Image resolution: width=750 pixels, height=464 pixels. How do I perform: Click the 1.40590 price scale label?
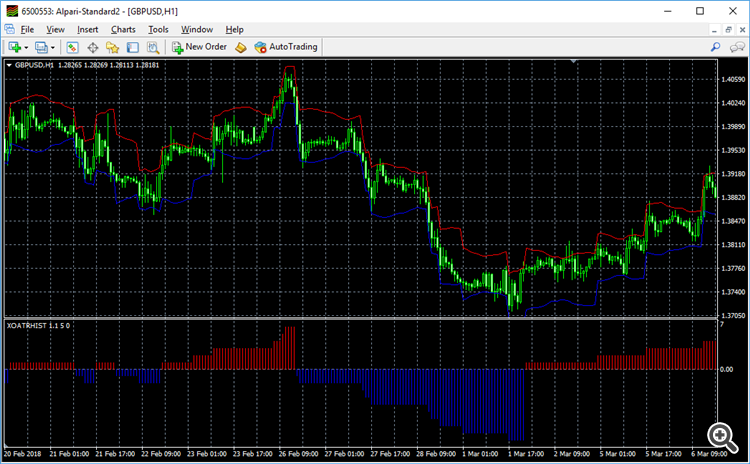tap(733, 79)
